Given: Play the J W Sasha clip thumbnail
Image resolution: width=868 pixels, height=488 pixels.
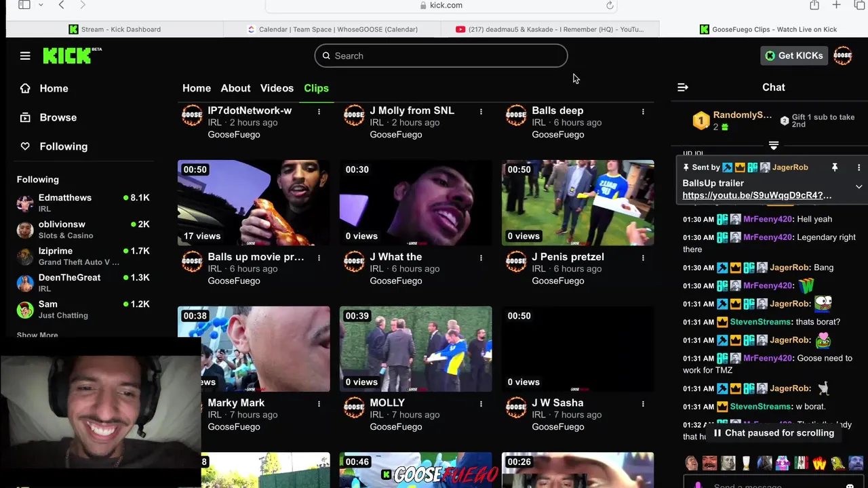Looking at the screenshot, I should pyautogui.click(x=578, y=349).
